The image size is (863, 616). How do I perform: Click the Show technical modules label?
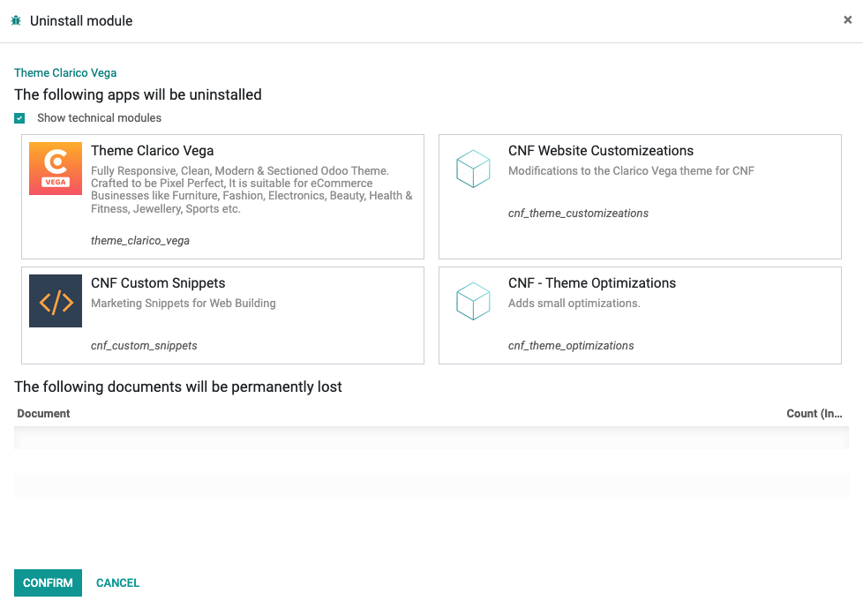click(99, 117)
